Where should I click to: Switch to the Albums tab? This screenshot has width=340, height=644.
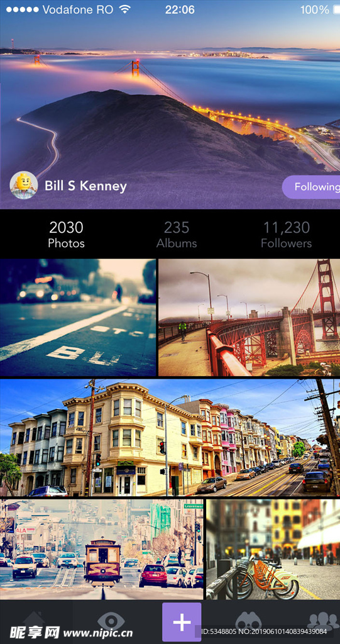pyautogui.click(x=177, y=235)
